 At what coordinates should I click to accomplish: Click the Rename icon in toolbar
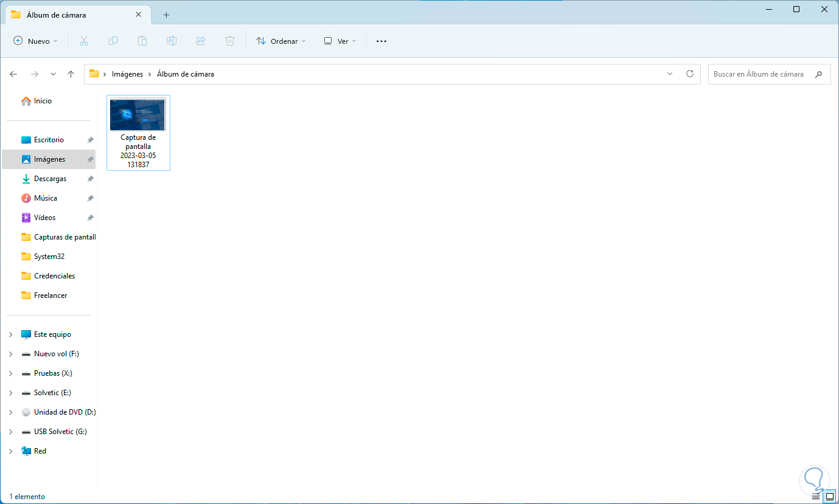pos(172,41)
